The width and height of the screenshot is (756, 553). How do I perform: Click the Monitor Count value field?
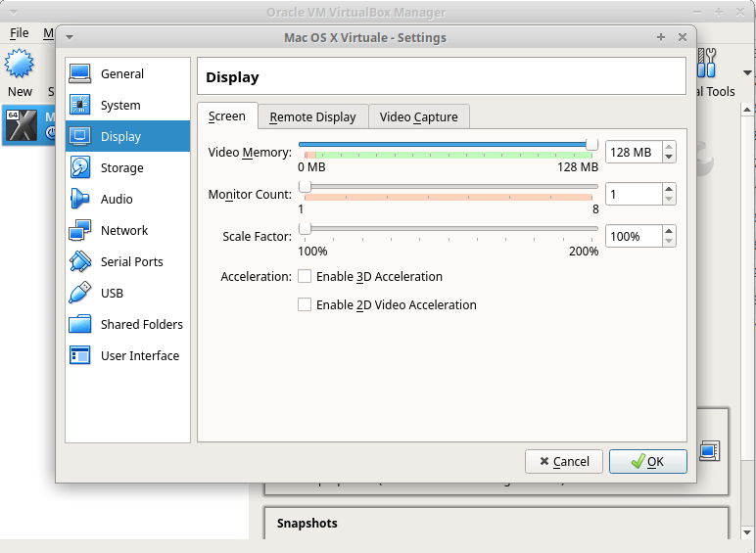pyautogui.click(x=634, y=194)
